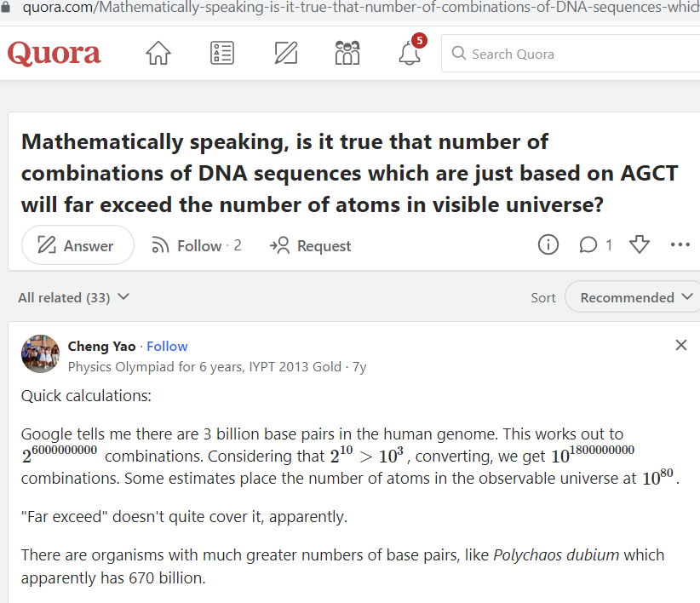
Task: Dismiss Cheng Yao's answer with X
Action: [x=680, y=345]
